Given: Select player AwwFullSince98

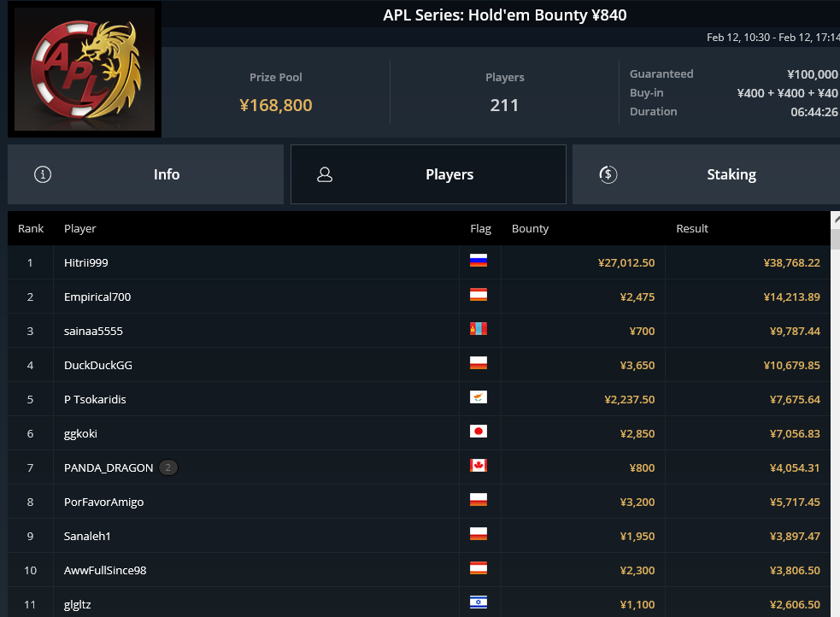Looking at the screenshot, I should 105,570.
